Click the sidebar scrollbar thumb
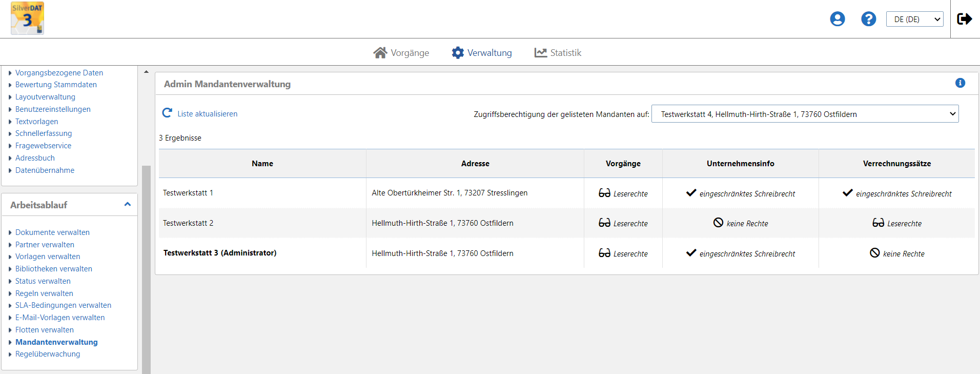The width and height of the screenshot is (980, 374). click(146, 269)
